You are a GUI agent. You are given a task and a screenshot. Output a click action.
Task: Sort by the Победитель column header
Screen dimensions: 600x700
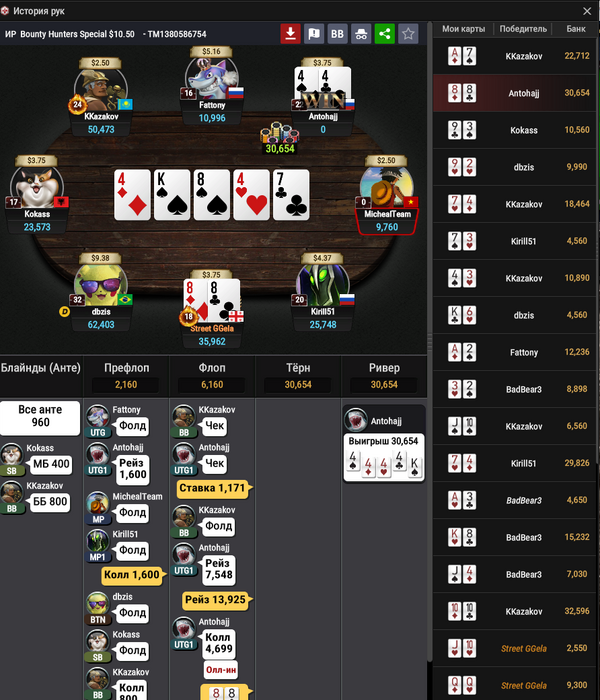click(x=523, y=29)
